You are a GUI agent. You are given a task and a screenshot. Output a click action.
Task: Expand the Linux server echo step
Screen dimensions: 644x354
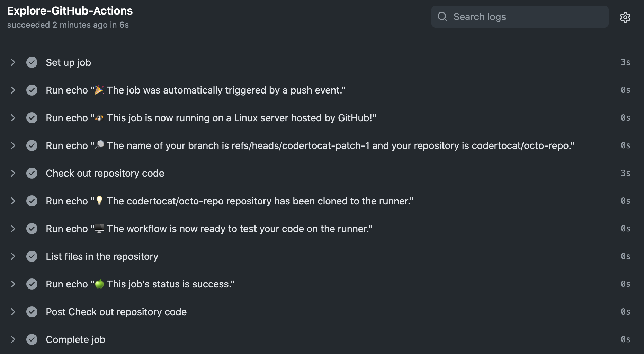click(x=13, y=118)
